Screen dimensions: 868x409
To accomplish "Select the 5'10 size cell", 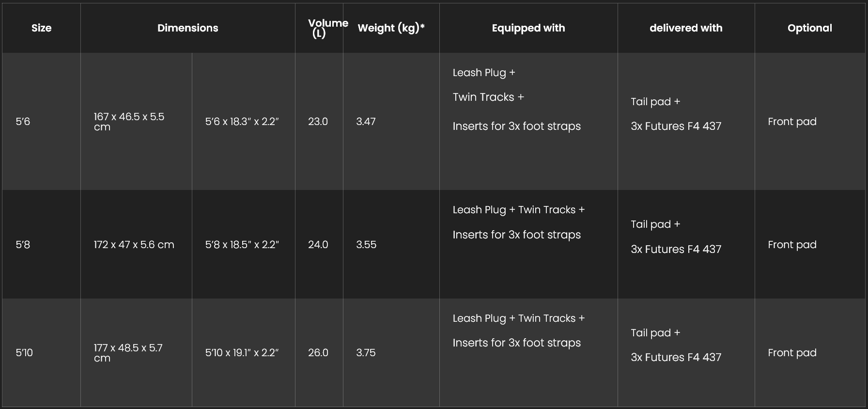I will 24,353.
